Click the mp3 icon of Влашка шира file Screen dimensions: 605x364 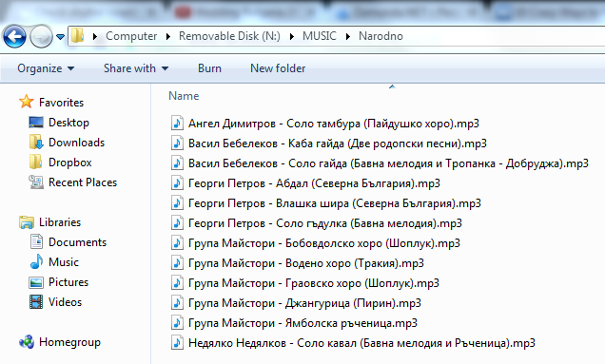pyautogui.click(x=177, y=203)
